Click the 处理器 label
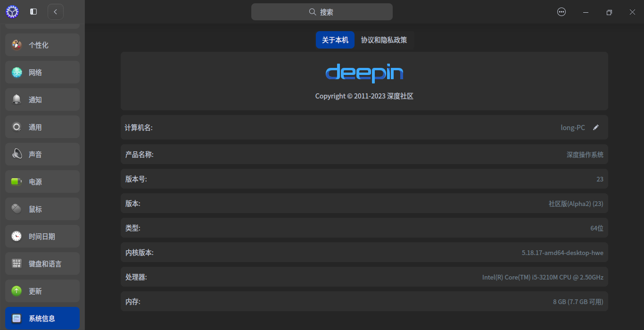The image size is (644, 330). [136, 277]
